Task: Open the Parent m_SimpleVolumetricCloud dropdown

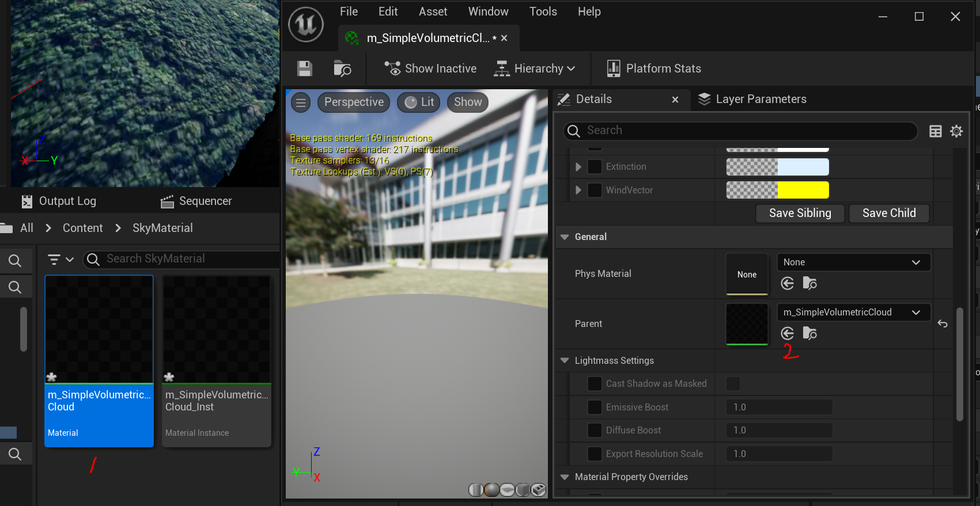Action: (x=853, y=312)
